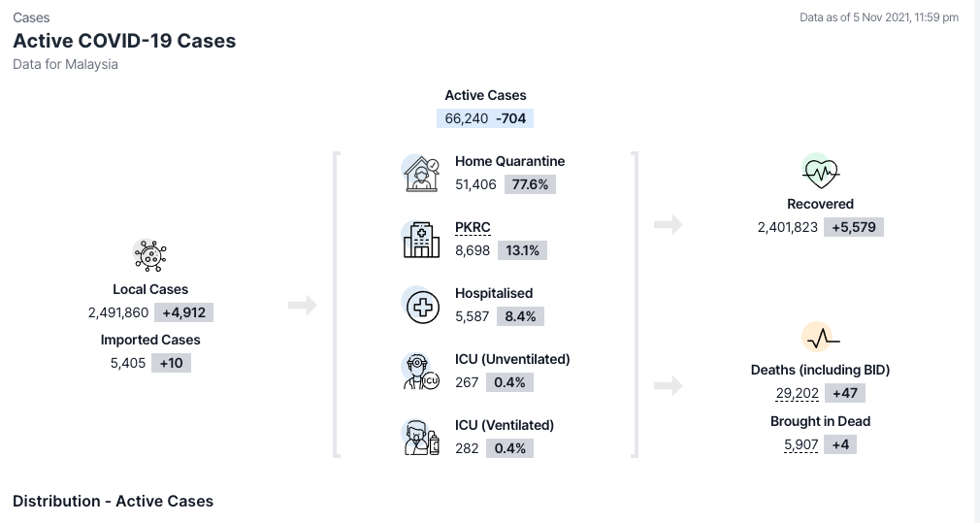Click the underlined PKRC label
Viewport: 980px width, 523px height.
click(x=473, y=228)
